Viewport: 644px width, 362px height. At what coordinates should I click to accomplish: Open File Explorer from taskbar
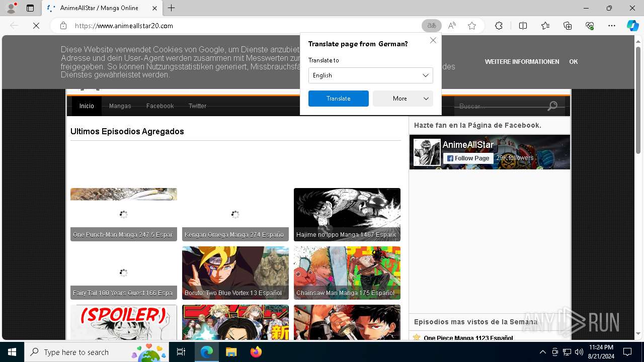231,352
